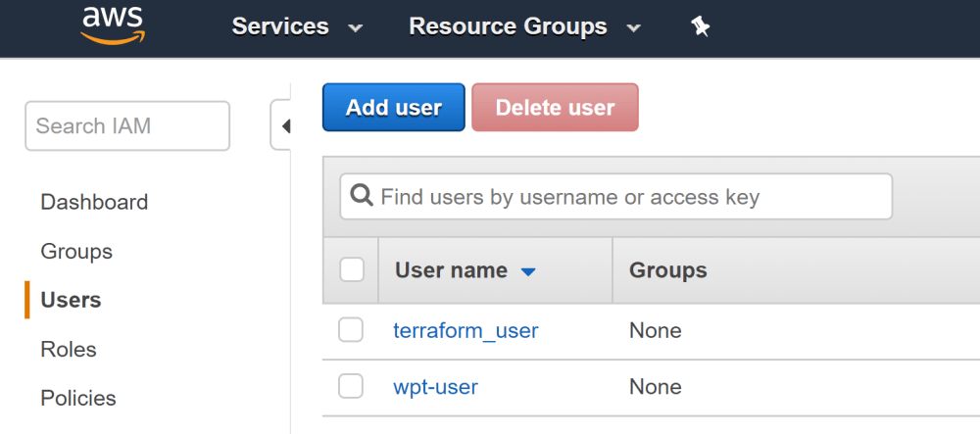Focus the Search IAM field
Image resolution: width=980 pixels, height=434 pixels.
pyautogui.click(x=127, y=126)
